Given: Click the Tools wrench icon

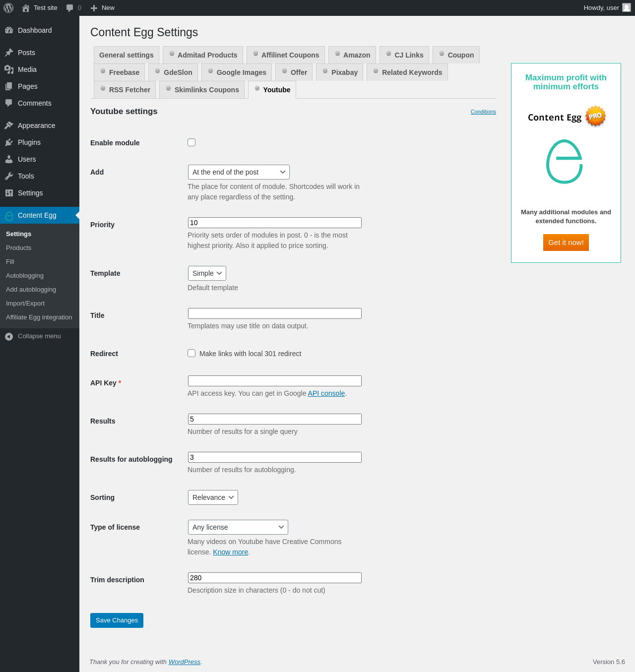Looking at the screenshot, I should 9,176.
